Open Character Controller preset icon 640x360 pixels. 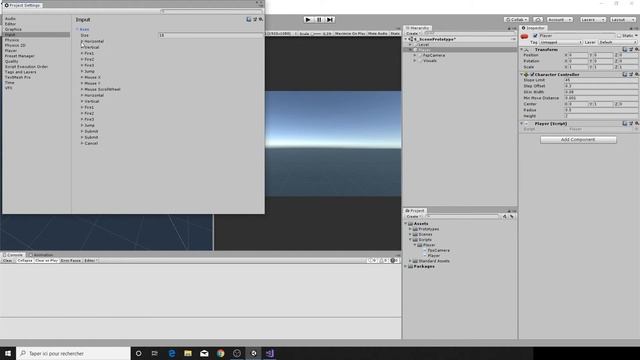pyautogui.click(x=631, y=75)
